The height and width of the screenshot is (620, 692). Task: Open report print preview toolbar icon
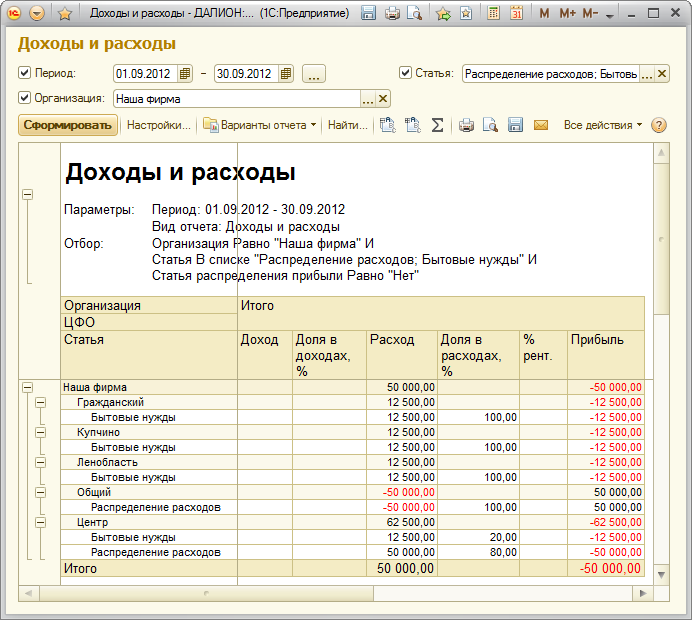point(490,126)
